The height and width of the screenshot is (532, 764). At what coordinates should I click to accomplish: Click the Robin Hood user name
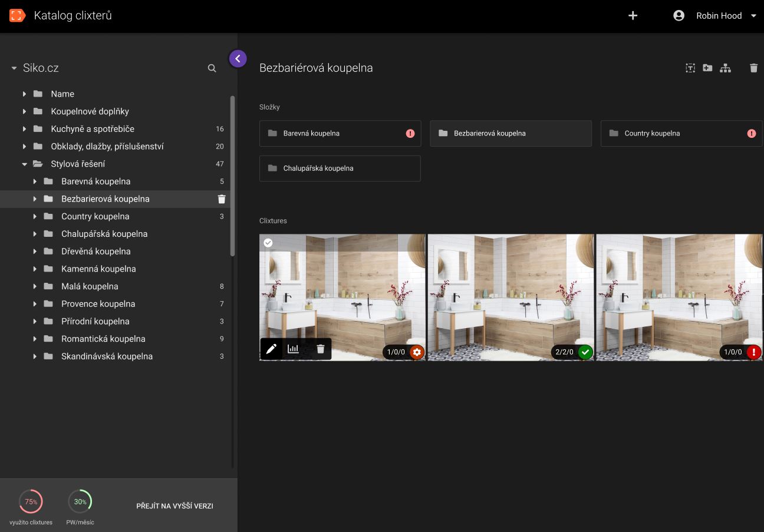pyautogui.click(x=719, y=16)
